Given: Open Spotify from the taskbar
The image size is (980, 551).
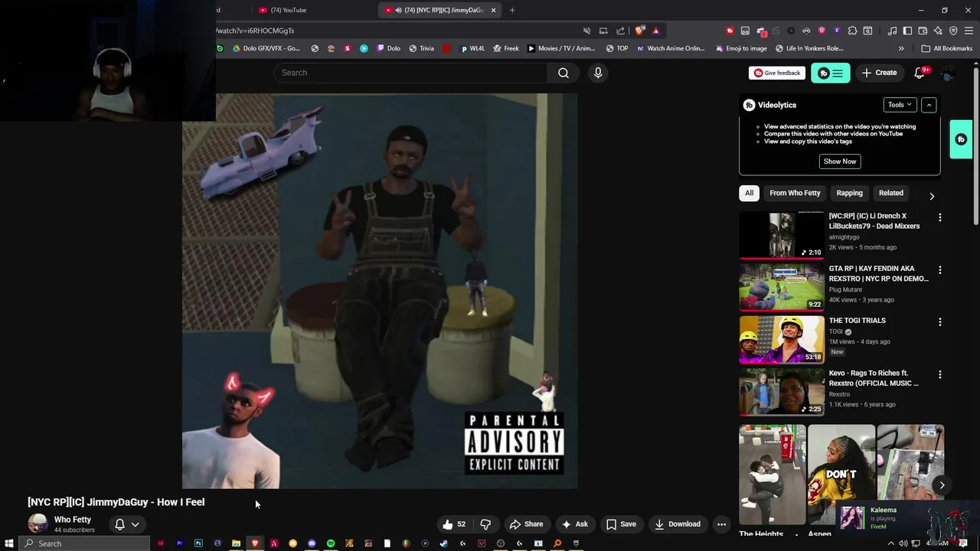Looking at the screenshot, I should tap(331, 543).
